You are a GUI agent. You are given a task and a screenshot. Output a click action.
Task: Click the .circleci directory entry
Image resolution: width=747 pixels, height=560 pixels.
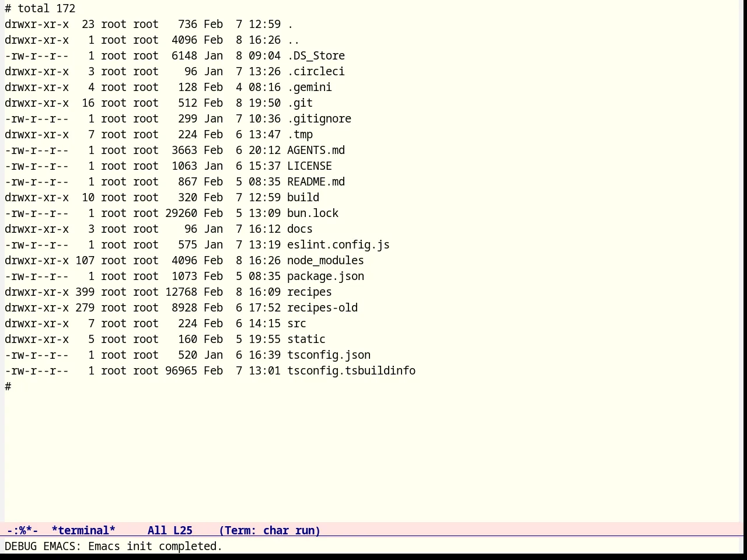[316, 71]
